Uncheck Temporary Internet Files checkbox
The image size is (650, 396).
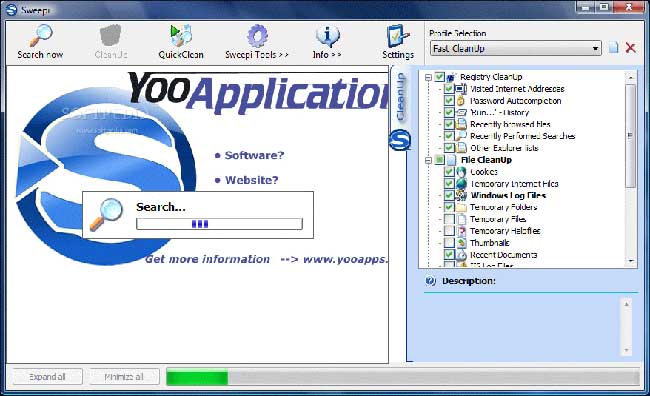click(449, 184)
